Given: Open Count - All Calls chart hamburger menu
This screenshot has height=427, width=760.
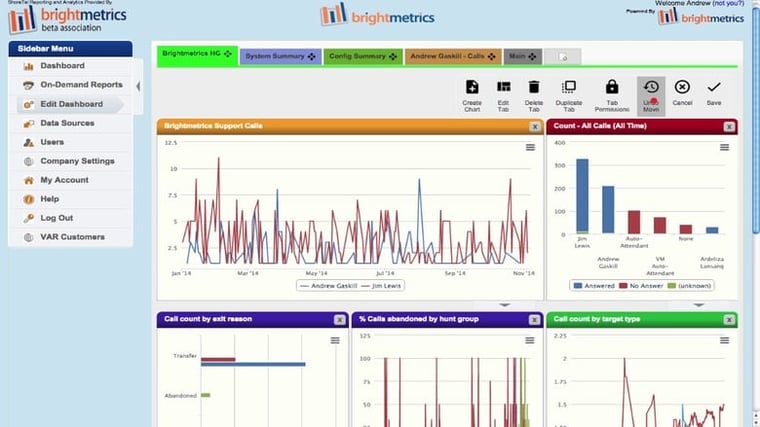Looking at the screenshot, I should (724, 147).
